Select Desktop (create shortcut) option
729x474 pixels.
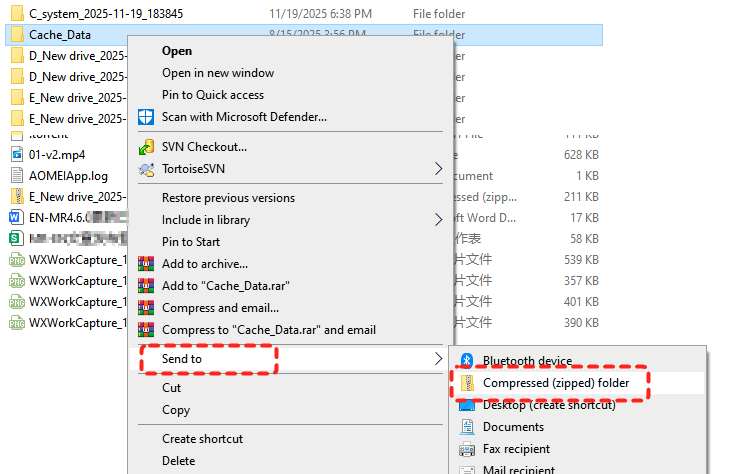coord(546,405)
